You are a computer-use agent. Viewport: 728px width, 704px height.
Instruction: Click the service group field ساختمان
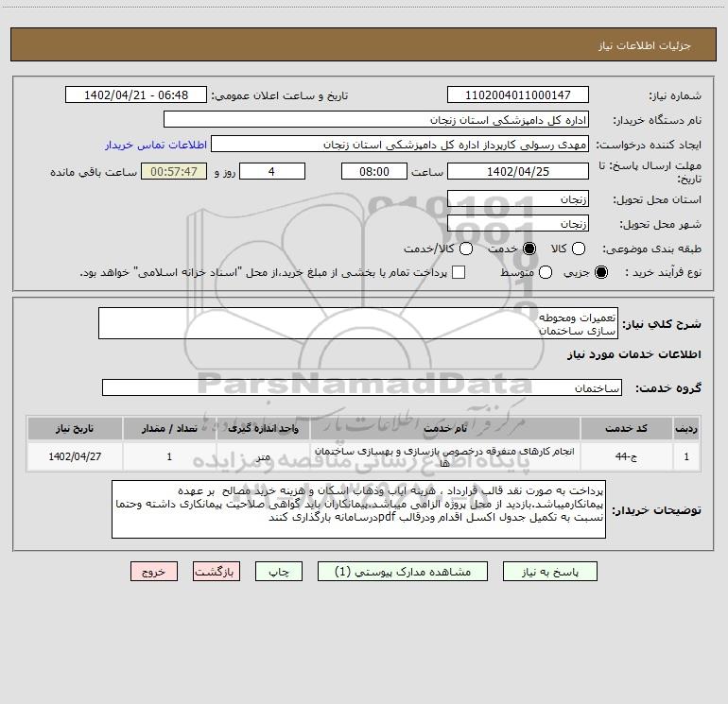(362, 387)
